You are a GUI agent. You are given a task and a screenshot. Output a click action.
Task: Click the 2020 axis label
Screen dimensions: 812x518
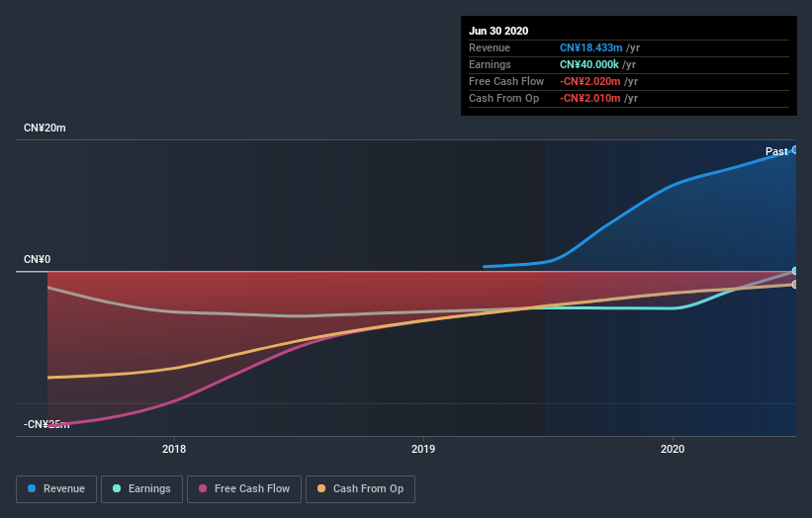pyautogui.click(x=673, y=449)
